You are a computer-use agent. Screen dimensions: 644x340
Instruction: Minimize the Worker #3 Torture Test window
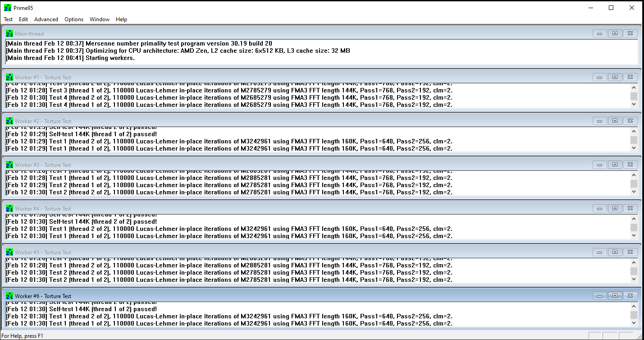pyautogui.click(x=599, y=165)
